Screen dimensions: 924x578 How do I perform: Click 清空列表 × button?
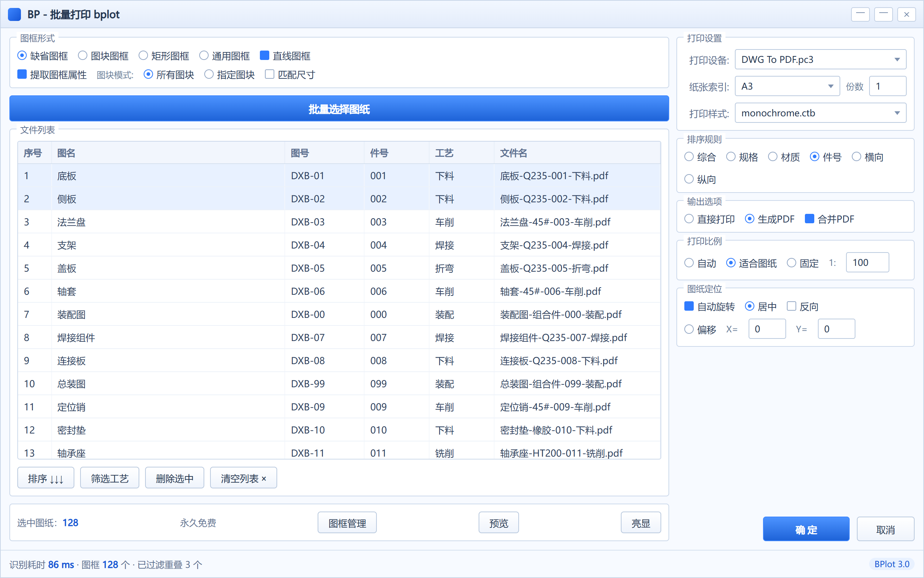pos(243,478)
